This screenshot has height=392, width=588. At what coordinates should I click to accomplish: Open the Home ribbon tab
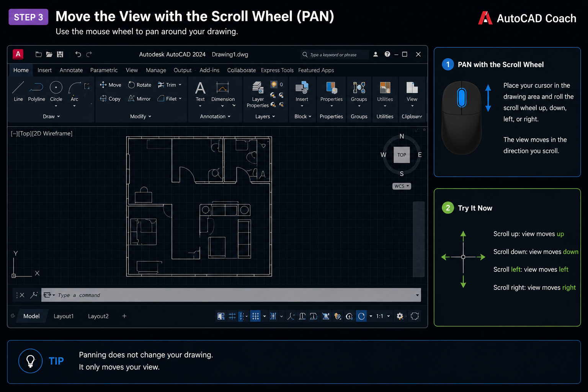click(x=21, y=70)
